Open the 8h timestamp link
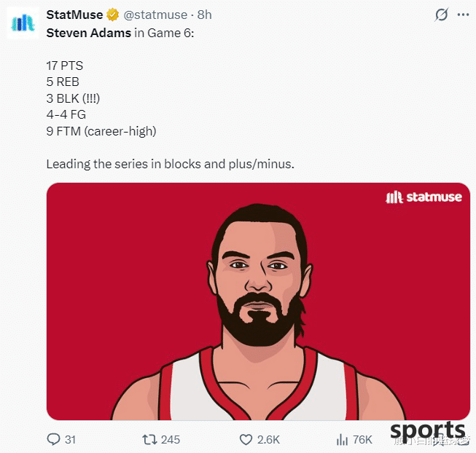Viewport: 476px width, 453px height. pyautogui.click(x=204, y=15)
